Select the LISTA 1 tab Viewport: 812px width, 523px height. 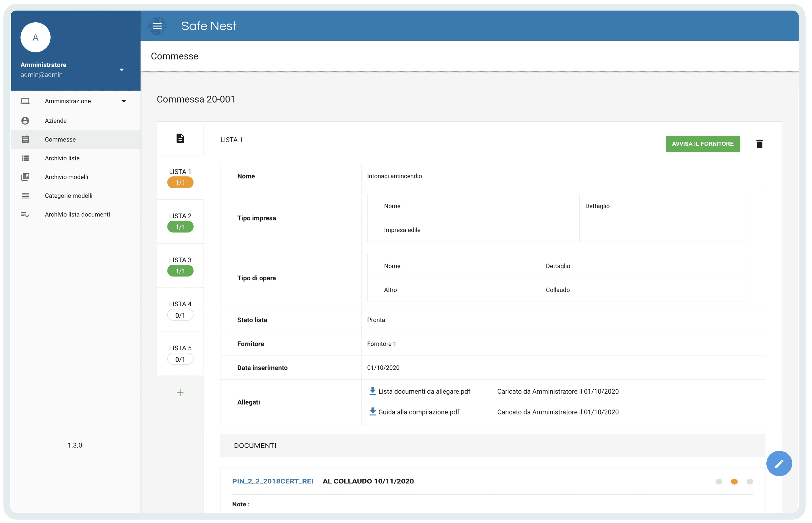coord(181,178)
